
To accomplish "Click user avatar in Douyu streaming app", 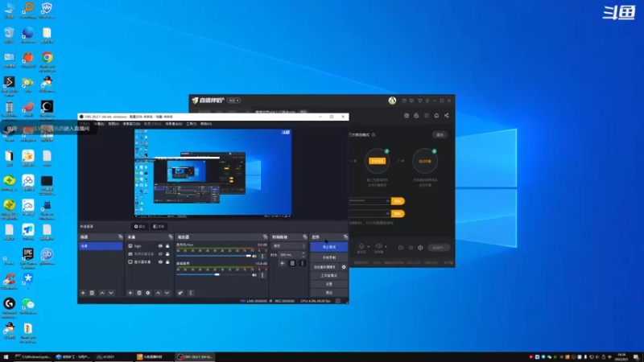I will pos(392,101).
